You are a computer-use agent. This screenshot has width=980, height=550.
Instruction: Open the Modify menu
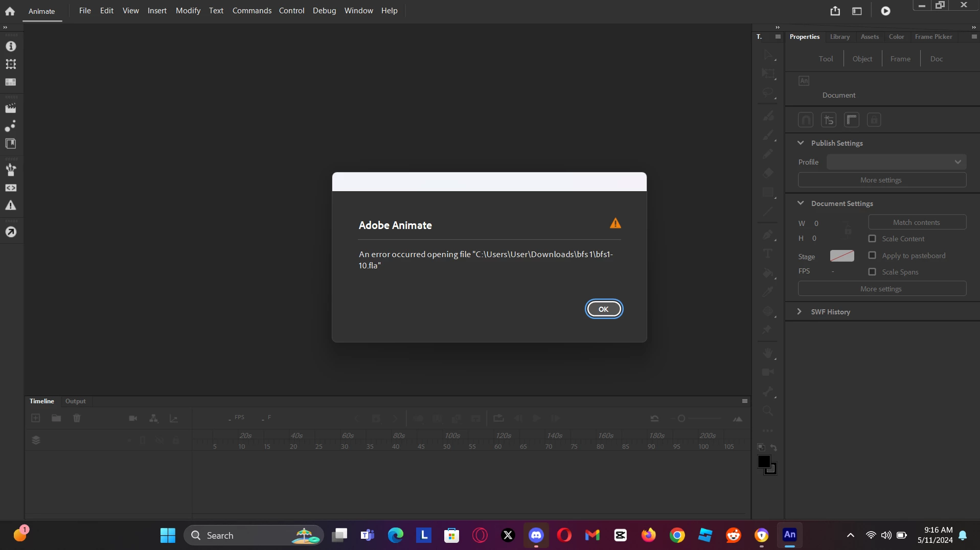188,10
